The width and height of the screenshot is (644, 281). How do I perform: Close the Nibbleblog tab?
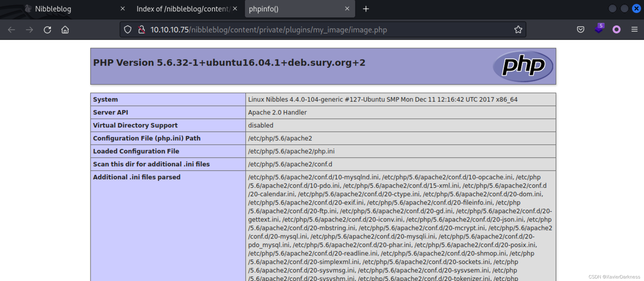tap(122, 9)
